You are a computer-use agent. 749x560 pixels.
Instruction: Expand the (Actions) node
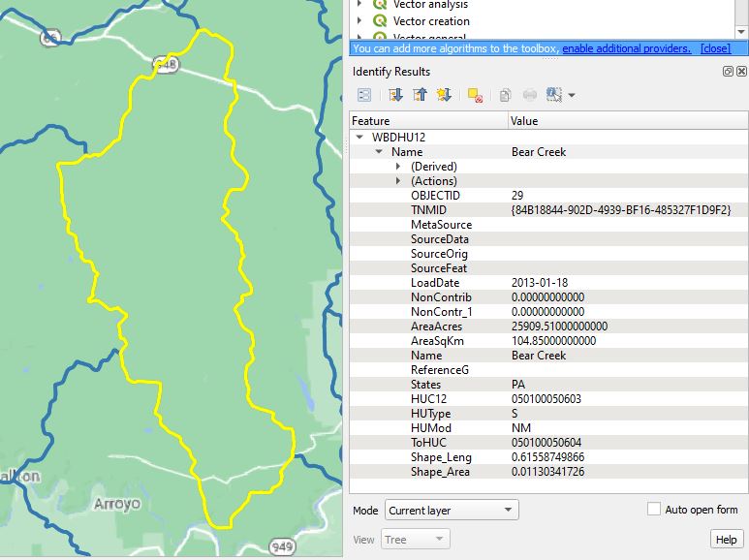click(x=398, y=181)
